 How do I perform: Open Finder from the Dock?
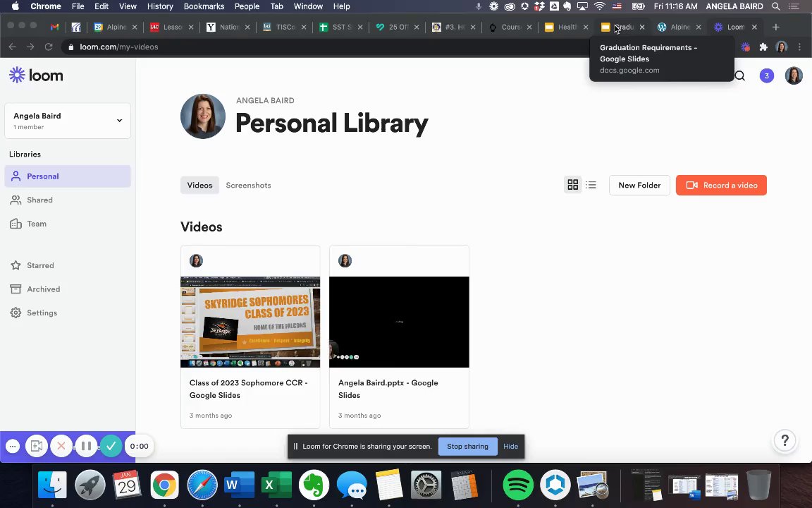pyautogui.click(x=52, y=485)
